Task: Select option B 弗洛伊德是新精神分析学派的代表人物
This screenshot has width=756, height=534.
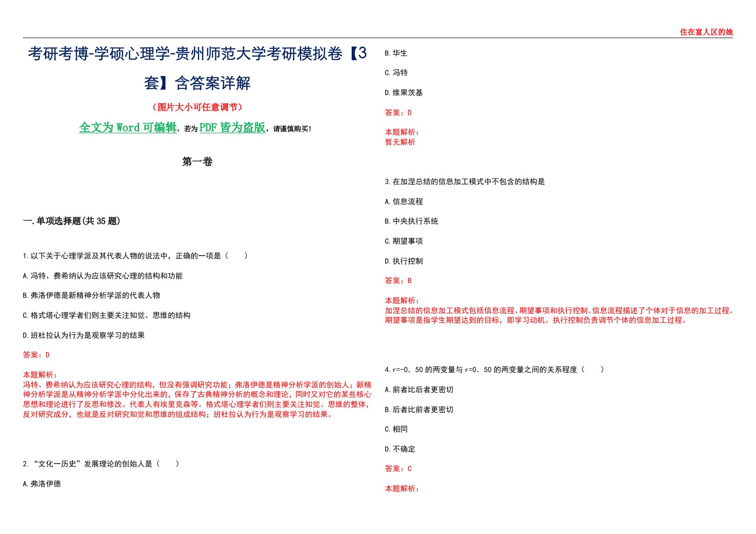Action: (x=91, y=296)
